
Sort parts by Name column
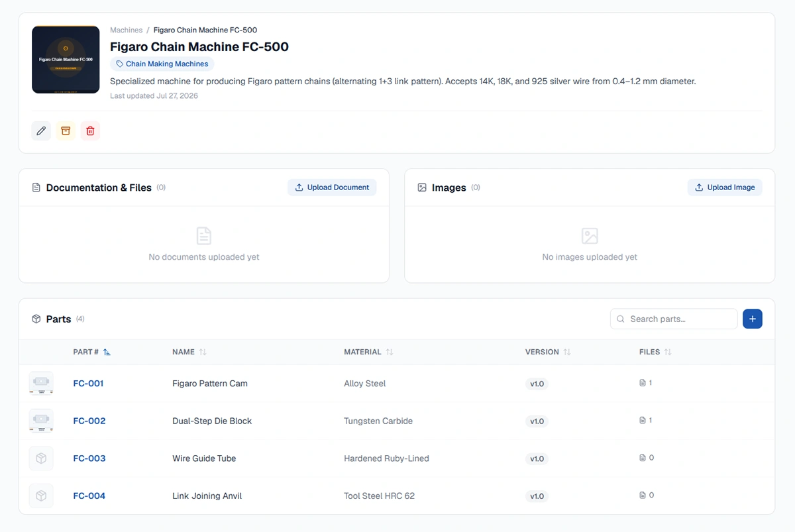pos(189,352)
